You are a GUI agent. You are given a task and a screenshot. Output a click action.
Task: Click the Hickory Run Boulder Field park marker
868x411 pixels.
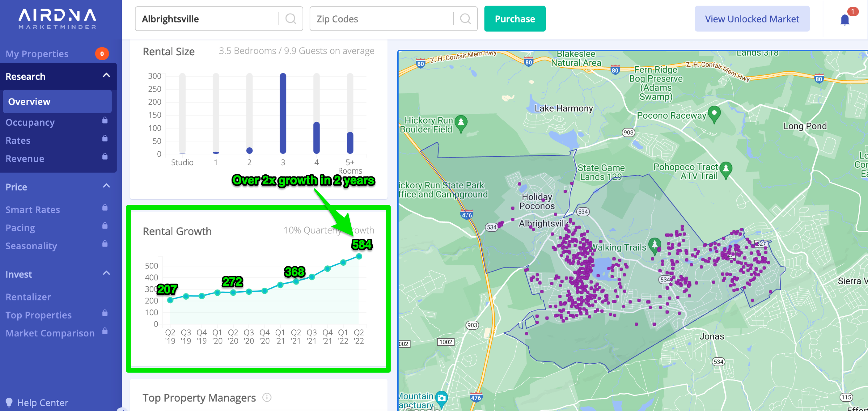pyautogui.click(x=461, y=123)
